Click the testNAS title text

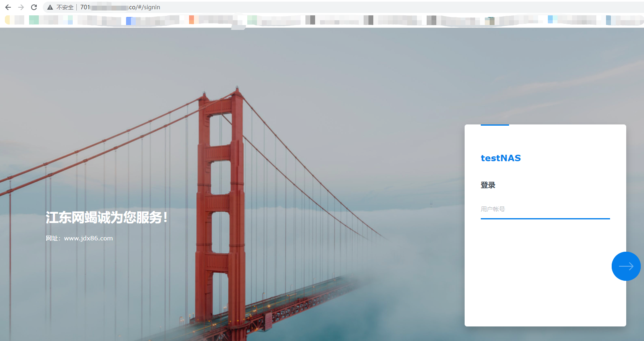[x=501, y=158]
